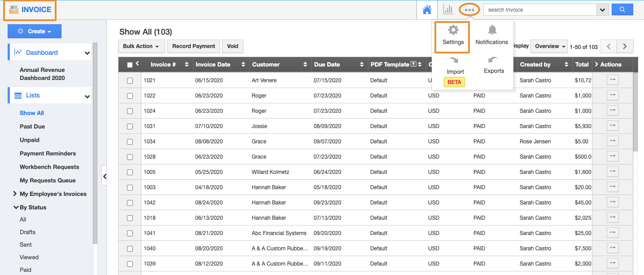644x275 pixels.
Task: Open actions menu for invoice 1021
Action: click(613, 80)
